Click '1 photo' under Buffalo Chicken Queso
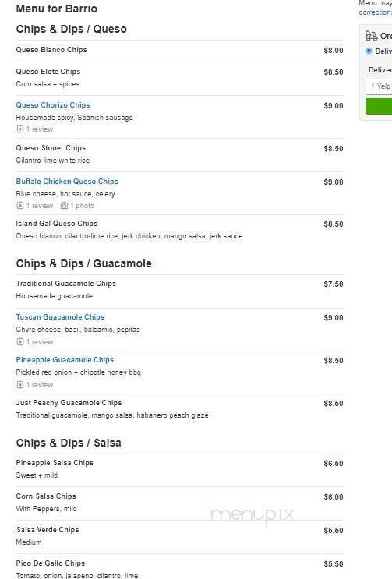The width and height of the screenshot is (392, 579). (x=82, y=206)
